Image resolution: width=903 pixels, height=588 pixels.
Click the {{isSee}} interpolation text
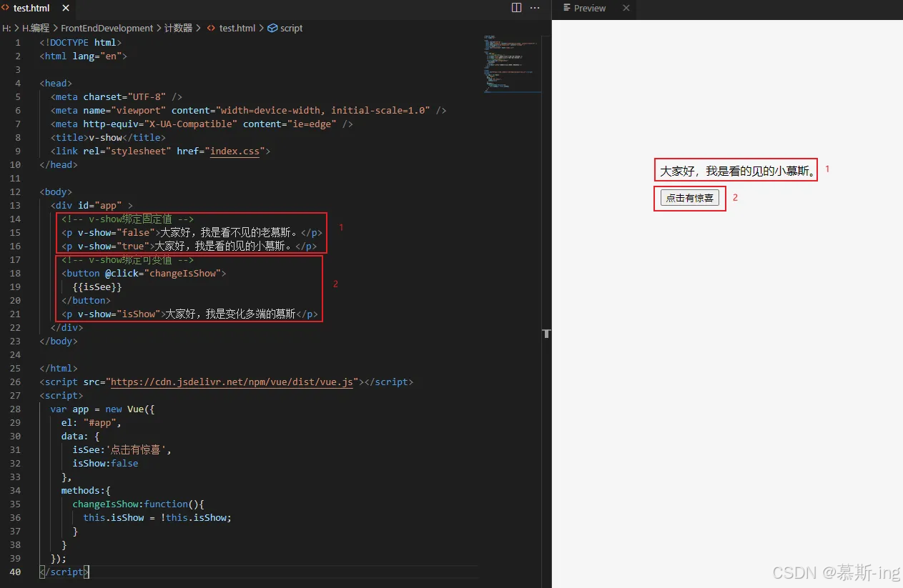coord(97,287)
